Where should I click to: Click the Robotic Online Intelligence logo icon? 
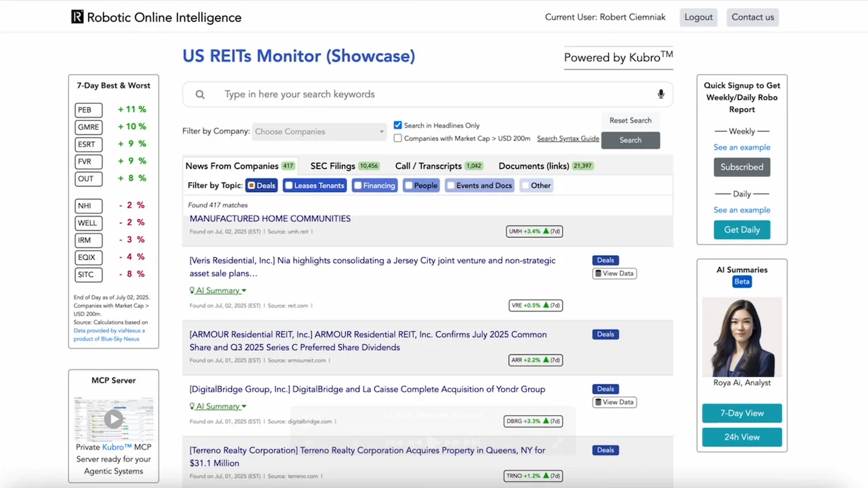click(x=77, y=17)
